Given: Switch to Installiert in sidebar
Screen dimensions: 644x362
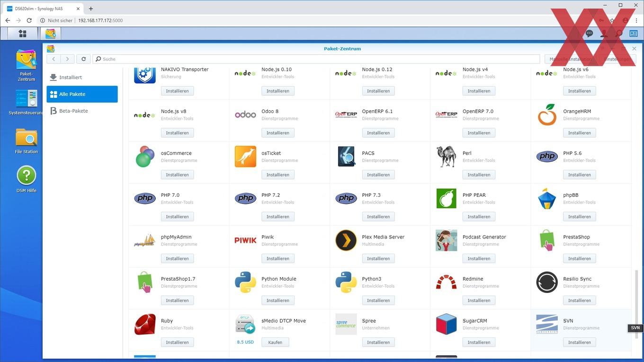Looking at the screenshot, I should [x=82, y=77].
